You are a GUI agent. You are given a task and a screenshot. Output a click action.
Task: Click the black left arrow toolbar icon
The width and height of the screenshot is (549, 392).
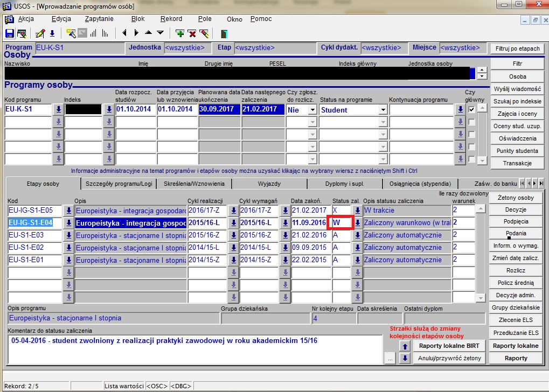[x=124, y=33]
